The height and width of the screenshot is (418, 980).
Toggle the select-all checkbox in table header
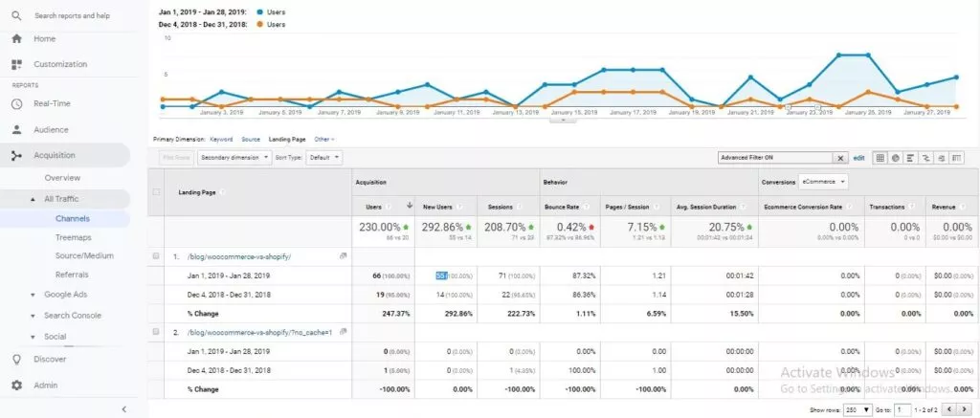pos(156,192)
